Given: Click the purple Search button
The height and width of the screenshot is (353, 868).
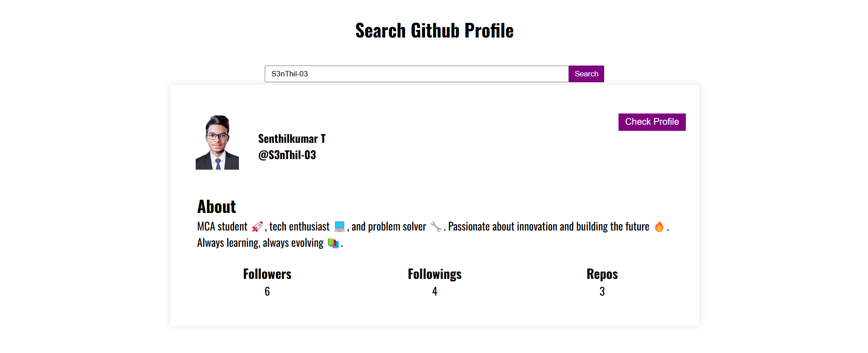Looking at the screenshot, I should pos(586,74).
